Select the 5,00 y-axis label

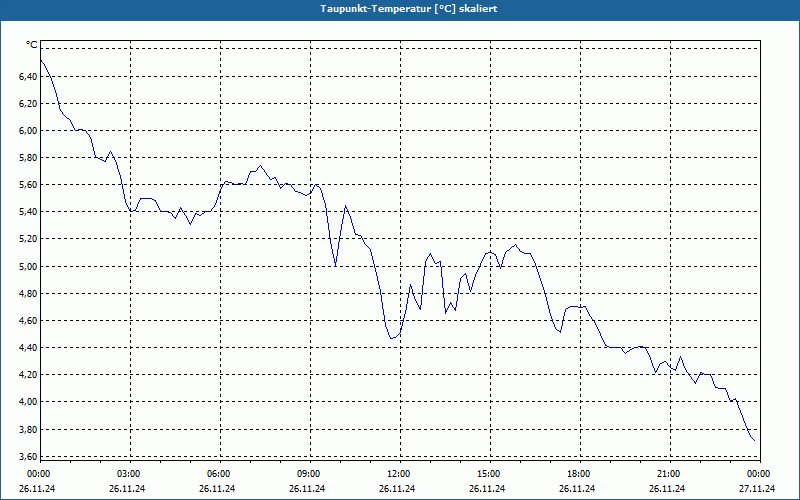[28, 266]
